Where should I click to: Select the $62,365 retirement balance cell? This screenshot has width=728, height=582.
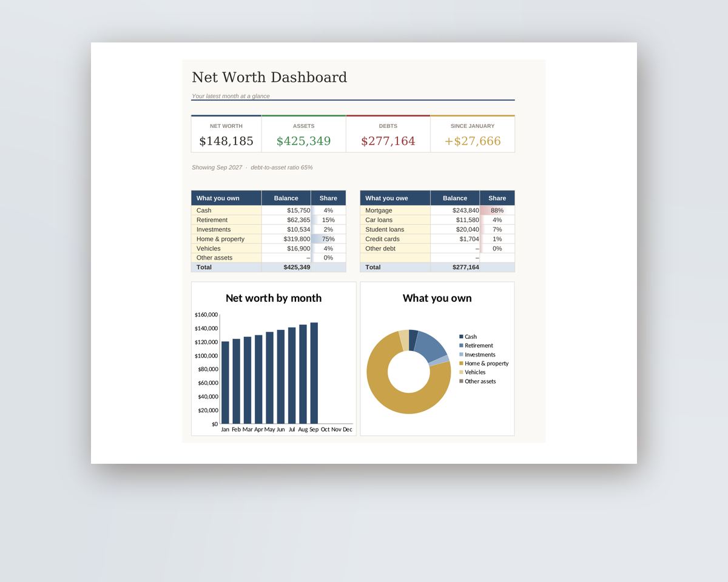(x=286, y=220)
